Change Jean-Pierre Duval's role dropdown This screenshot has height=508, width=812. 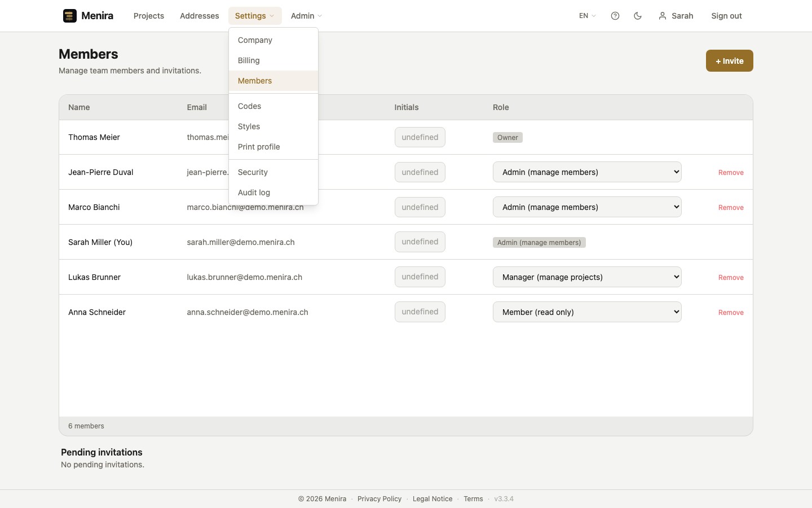pyautogui.click(x=587, y=172)
